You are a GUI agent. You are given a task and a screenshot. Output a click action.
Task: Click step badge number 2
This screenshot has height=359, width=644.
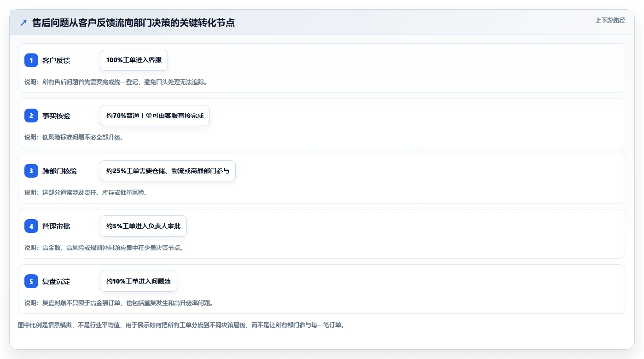point(31,116)
